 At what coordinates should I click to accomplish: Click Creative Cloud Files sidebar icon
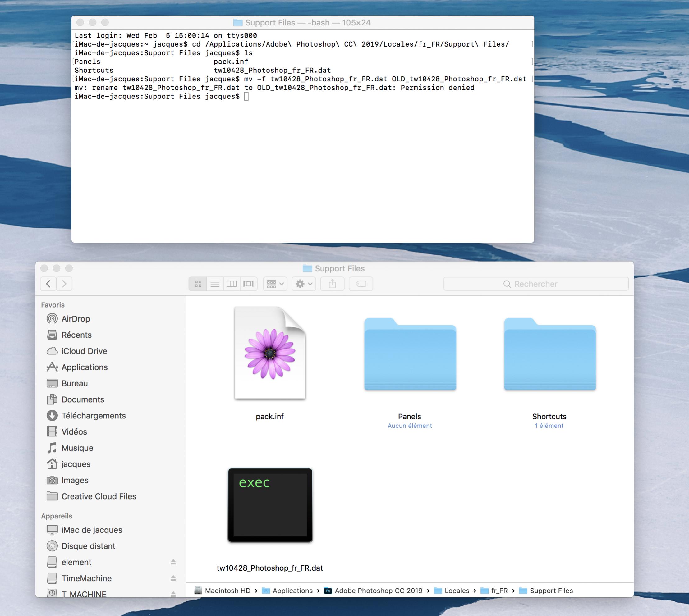coord(53,495)
